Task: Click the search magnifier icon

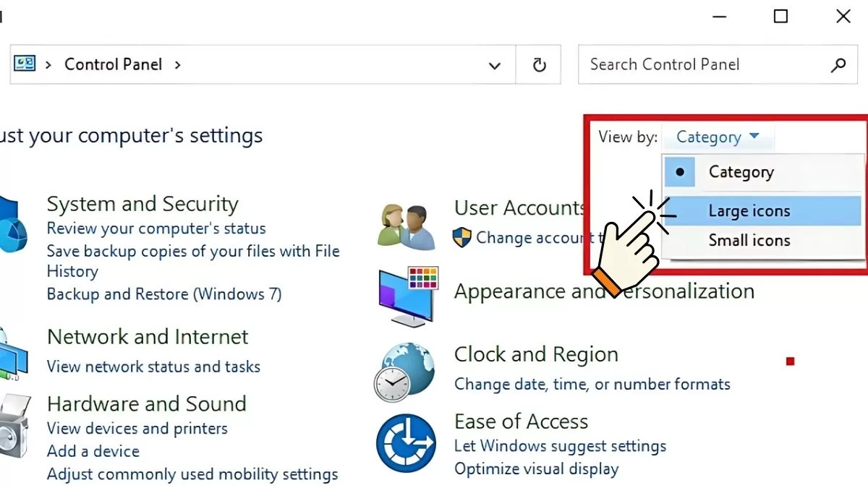Action: pyautogui.click(x=838, y=65)
